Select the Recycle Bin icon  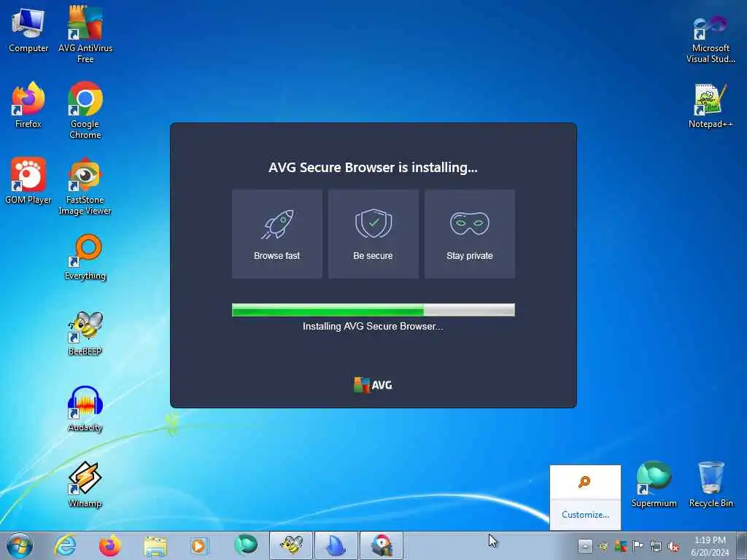(711, 484)
